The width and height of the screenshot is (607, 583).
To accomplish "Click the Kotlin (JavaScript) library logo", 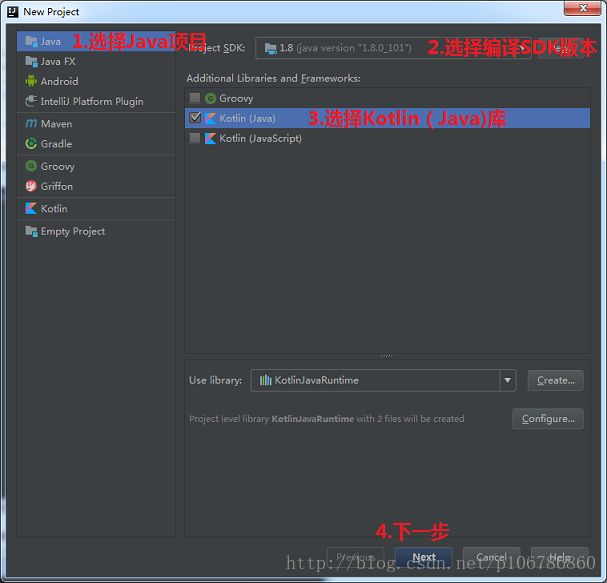I will [210, 138].
